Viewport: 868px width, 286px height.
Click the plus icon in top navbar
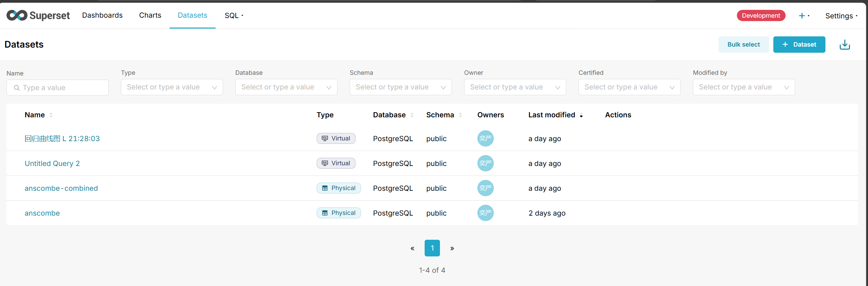802,16
